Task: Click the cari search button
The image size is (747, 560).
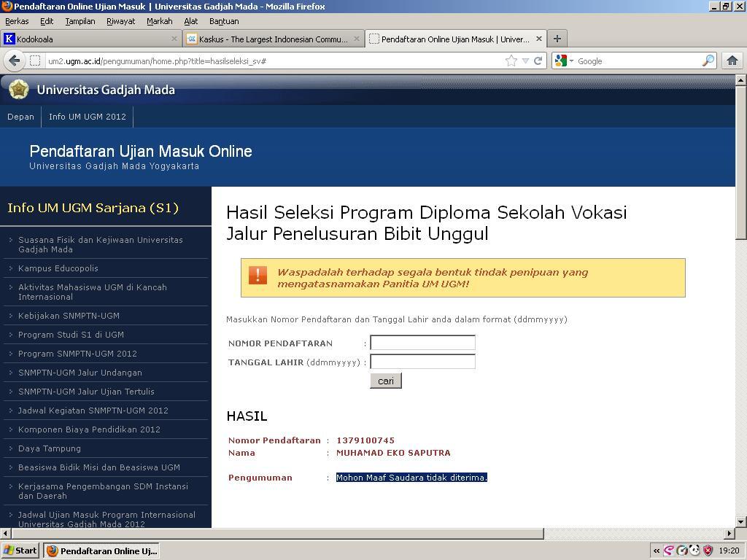Action: [x=386, y=381]
